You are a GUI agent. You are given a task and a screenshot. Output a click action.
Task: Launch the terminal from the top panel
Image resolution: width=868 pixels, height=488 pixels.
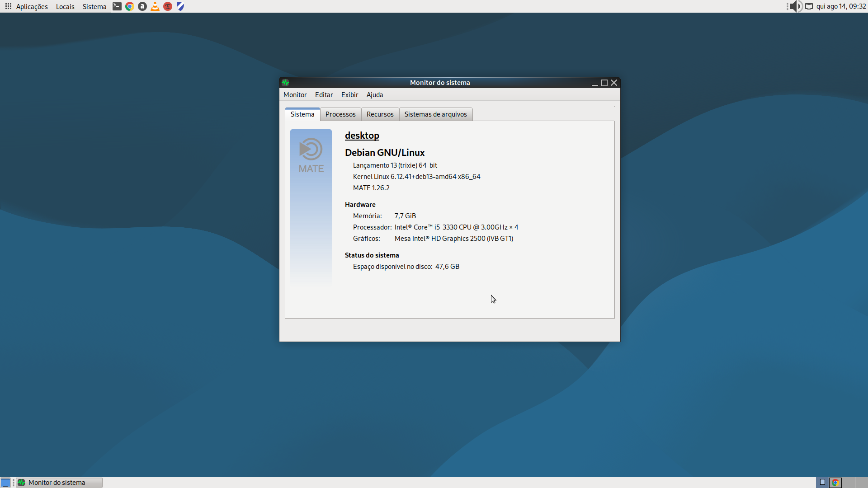[117, 6]
